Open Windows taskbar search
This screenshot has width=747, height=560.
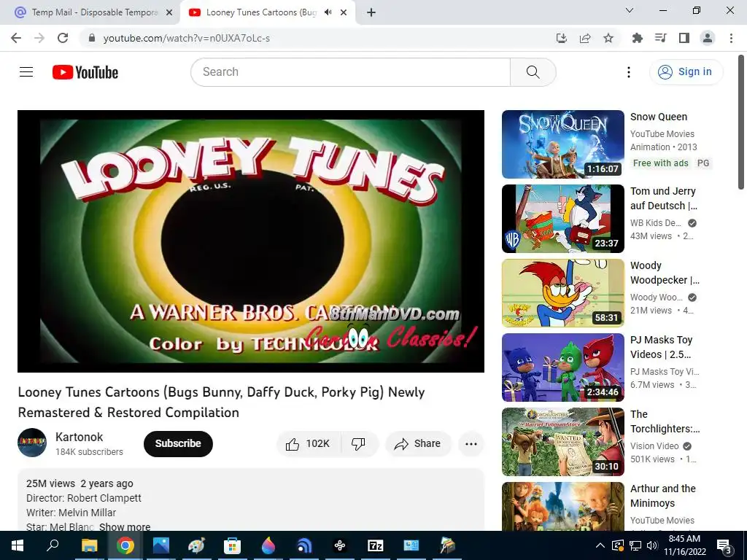53,545
